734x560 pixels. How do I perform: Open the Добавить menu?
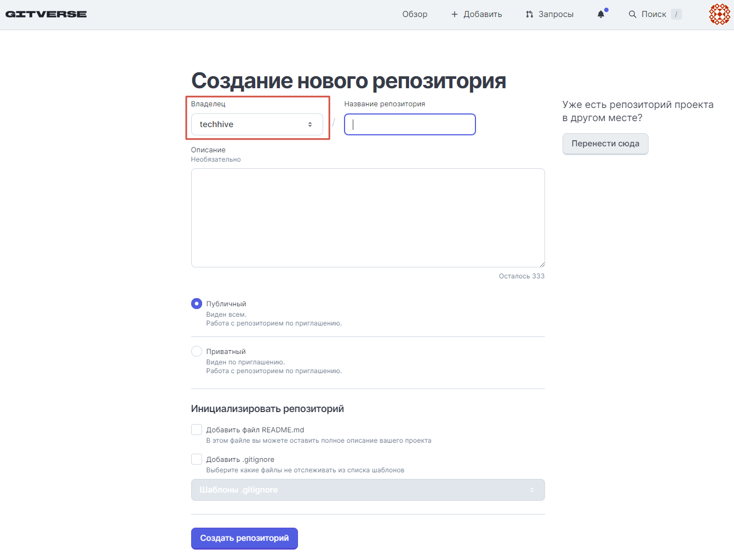[477, 14]
